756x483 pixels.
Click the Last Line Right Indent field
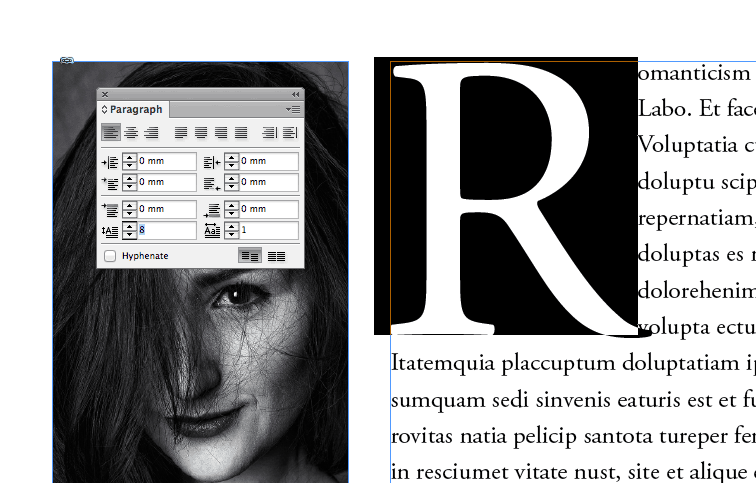269,183
